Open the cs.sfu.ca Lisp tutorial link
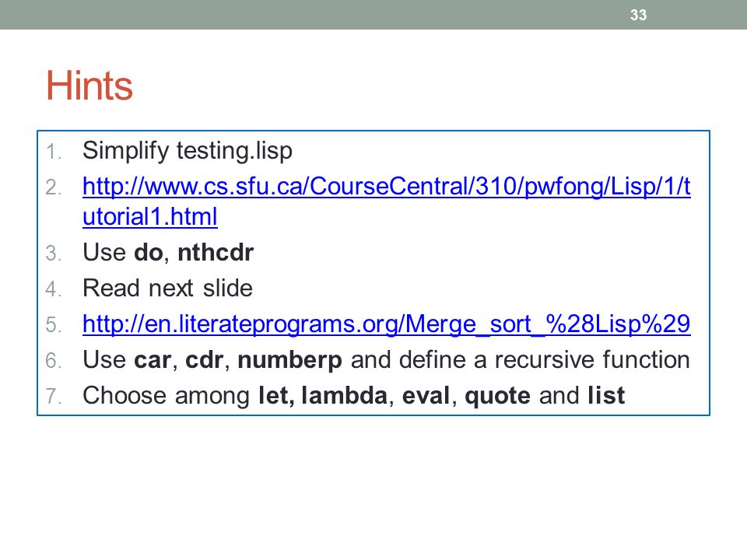Screen dimensions: 747x560 [387, 186]
